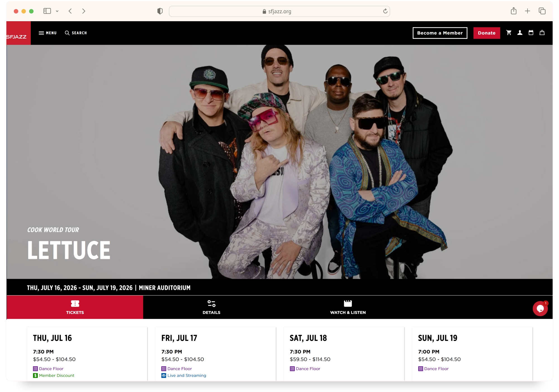Click Become a Member button
Viewport: 559px width, 392px height.
point(440,33)
